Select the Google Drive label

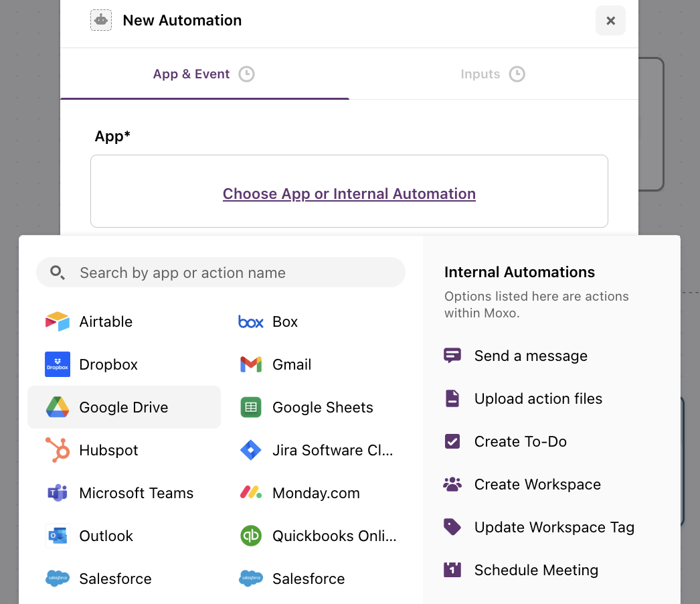tap(124, 407)
